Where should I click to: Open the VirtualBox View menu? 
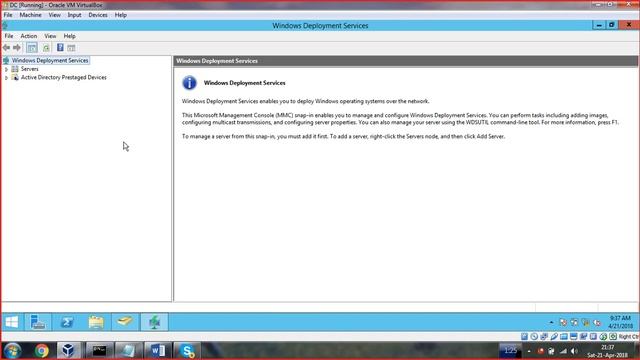[54, 15]
